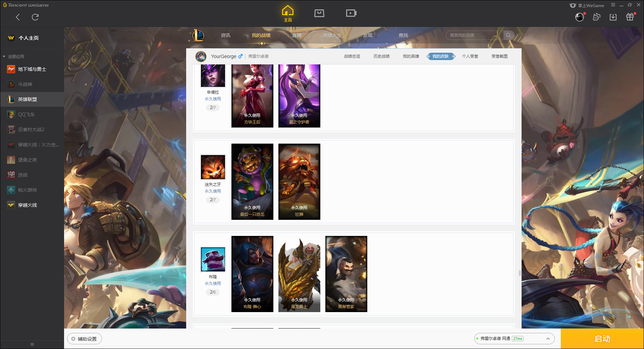Screen dimensions: 644x349
Task: Open the 黑帮管家 skin card
Action: pos(346,274)
